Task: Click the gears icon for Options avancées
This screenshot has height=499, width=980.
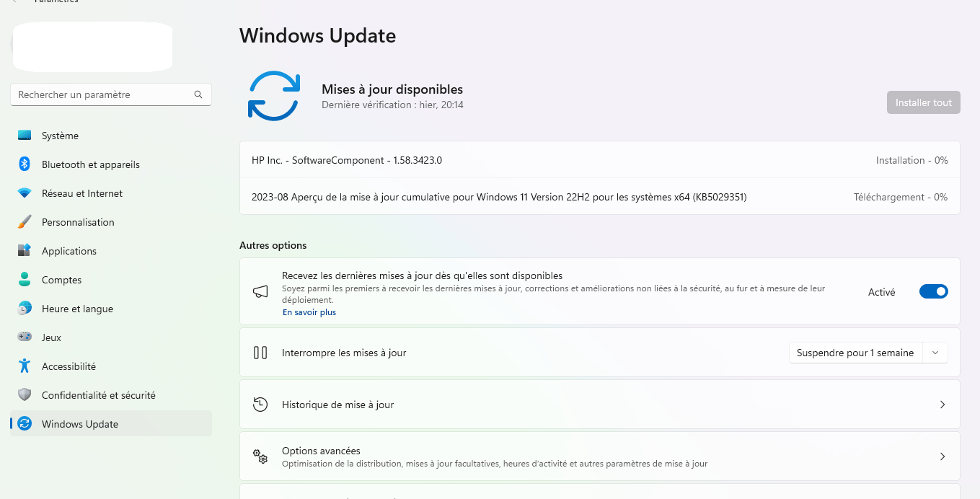Action: click(x=260, y=456)
